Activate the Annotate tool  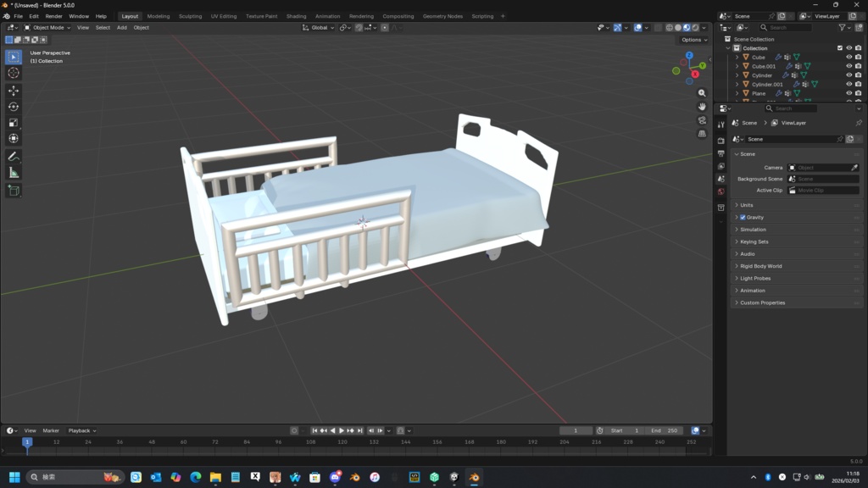pyautogui.click(x=13, y=156)
